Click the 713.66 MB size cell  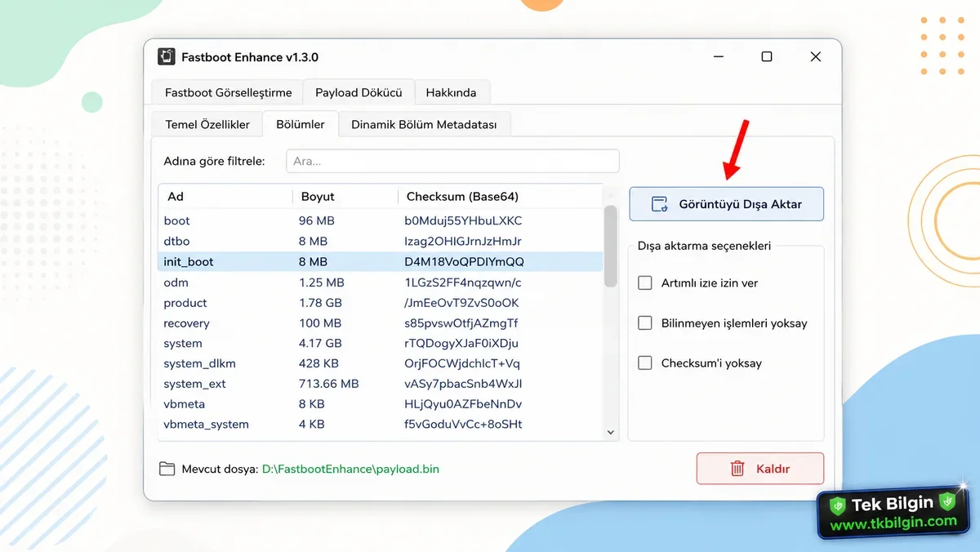click(x=328, y=384)
